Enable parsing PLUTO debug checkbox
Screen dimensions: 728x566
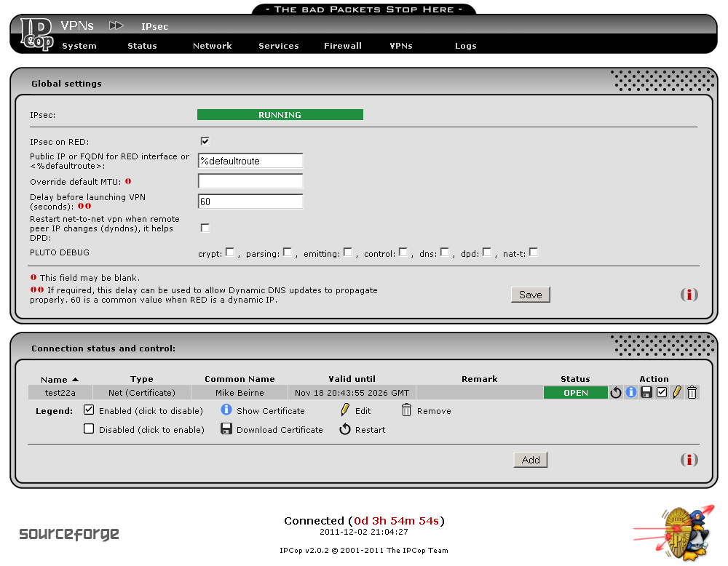click(x=288, y=252)
